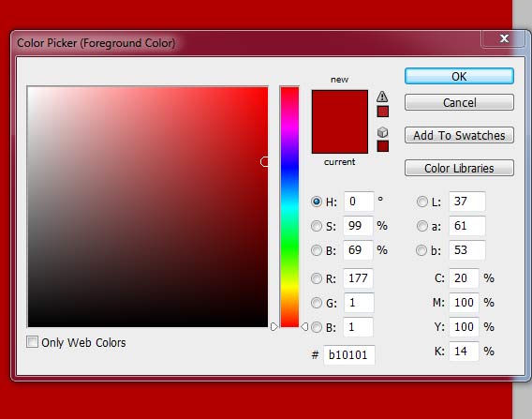Select the Lab a radio button
Viewport: 532px width, 419px height.
tap(422, 226)
